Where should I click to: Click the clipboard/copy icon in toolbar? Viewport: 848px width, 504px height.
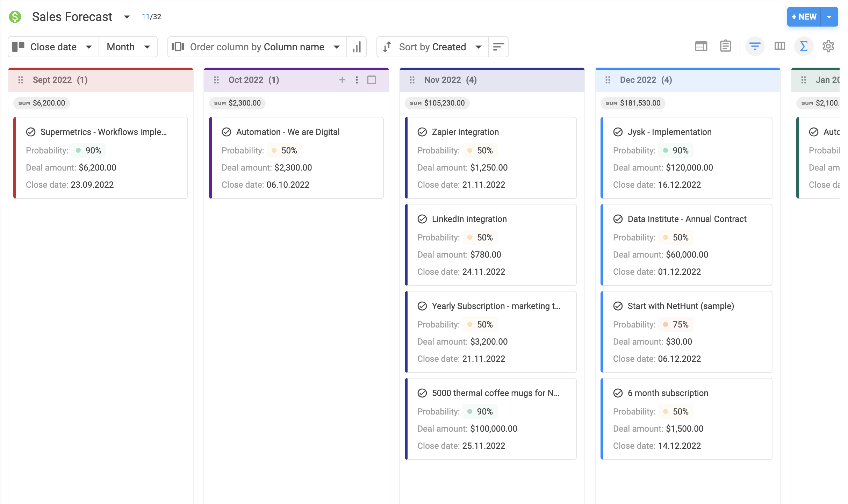click(726, 46)
